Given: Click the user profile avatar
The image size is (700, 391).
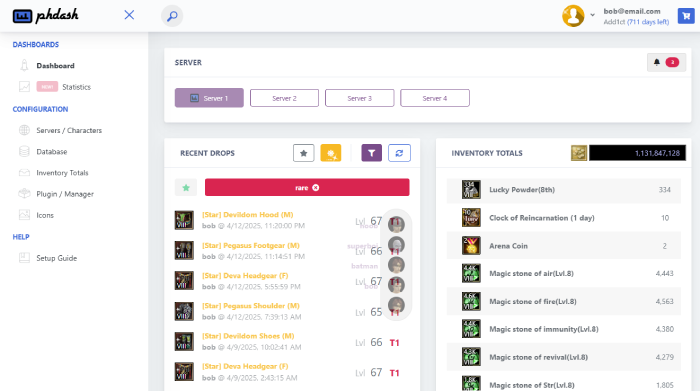Looking at the screenshot, I should coord(573,16).
